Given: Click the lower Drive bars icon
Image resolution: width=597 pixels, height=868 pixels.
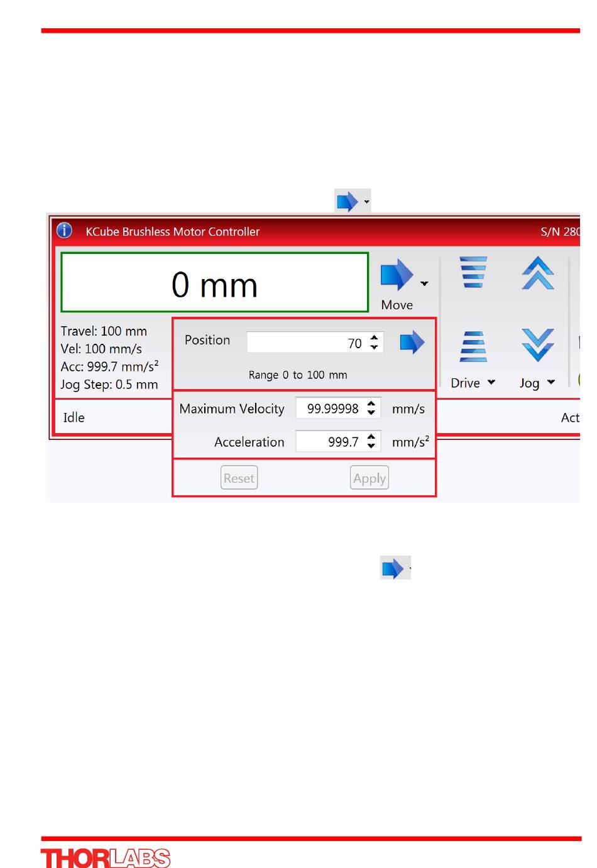Looking at the screenshot, I should (x=473, y=346).
